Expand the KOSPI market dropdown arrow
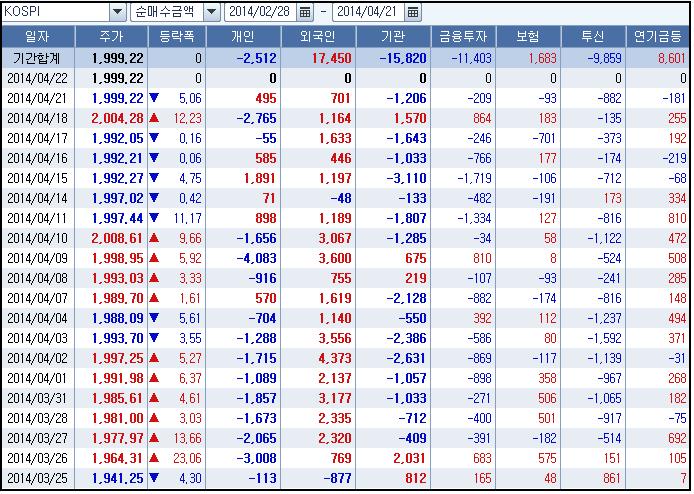This screenshot has width=694, height=494. [118, 12]
